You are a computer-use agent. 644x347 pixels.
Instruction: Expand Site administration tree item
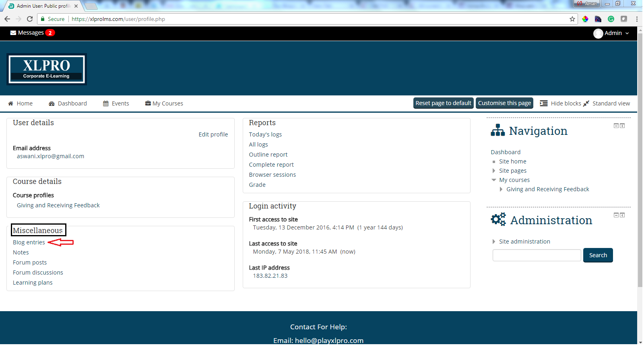click(x=494, y=242)
